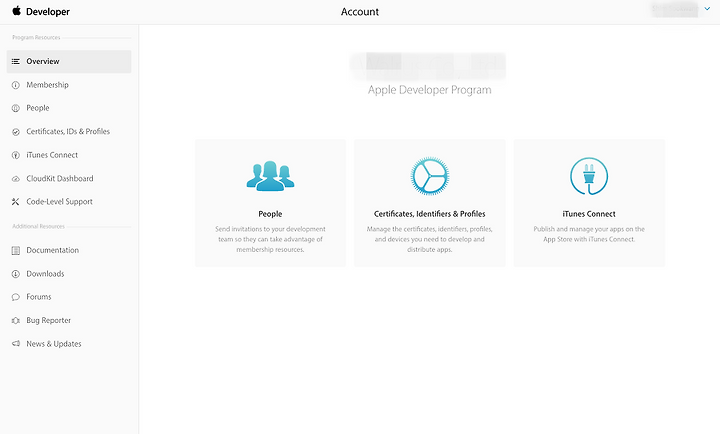Click the News megaphone icon
The height and width of the screenshot is (434, 720).
pos(16,344)
